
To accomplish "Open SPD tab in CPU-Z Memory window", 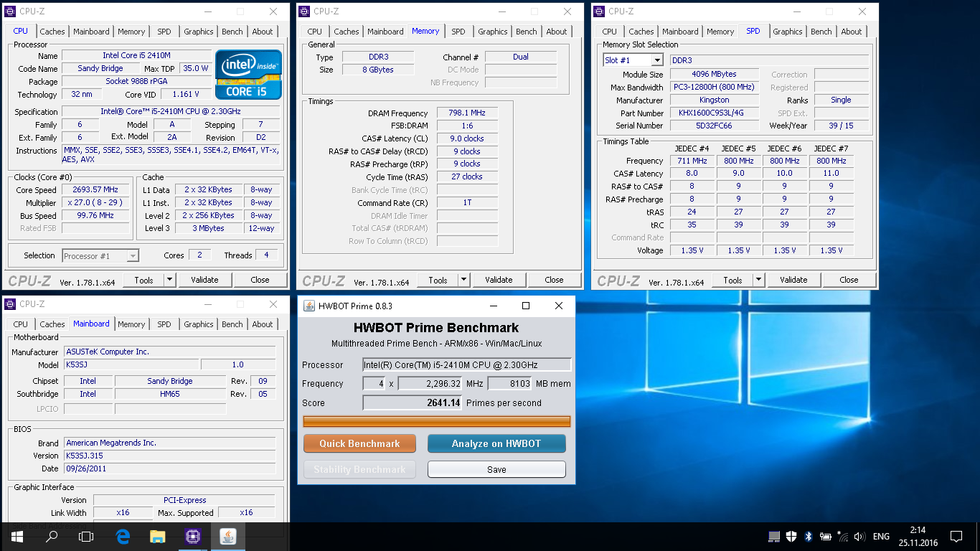I will click(458, 32).
